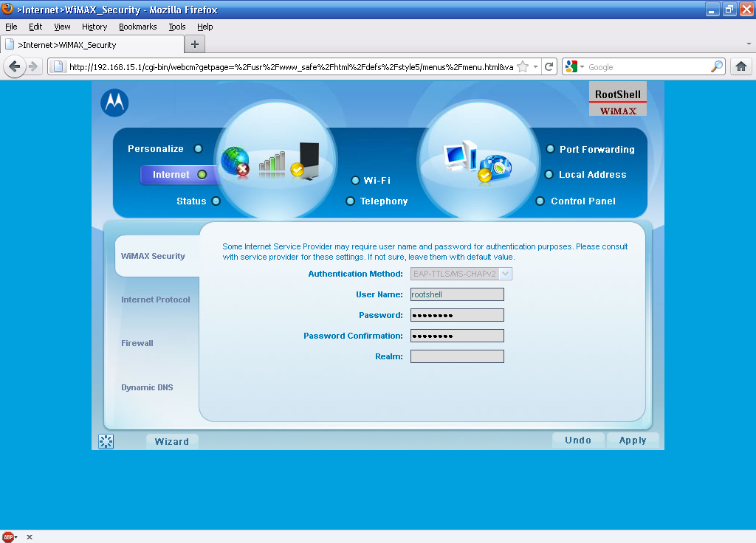
Task: Select the Telephony radio bullet
Action: point(351,201)
